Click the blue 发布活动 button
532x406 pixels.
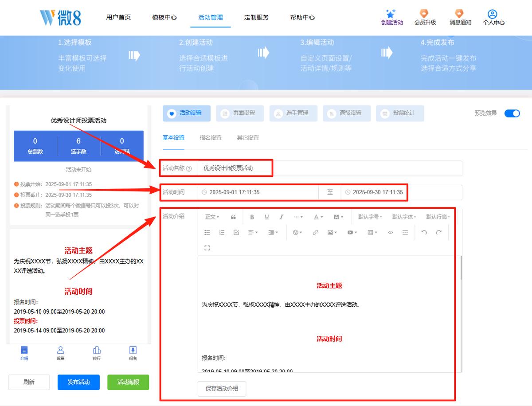[x=78, y=382]
